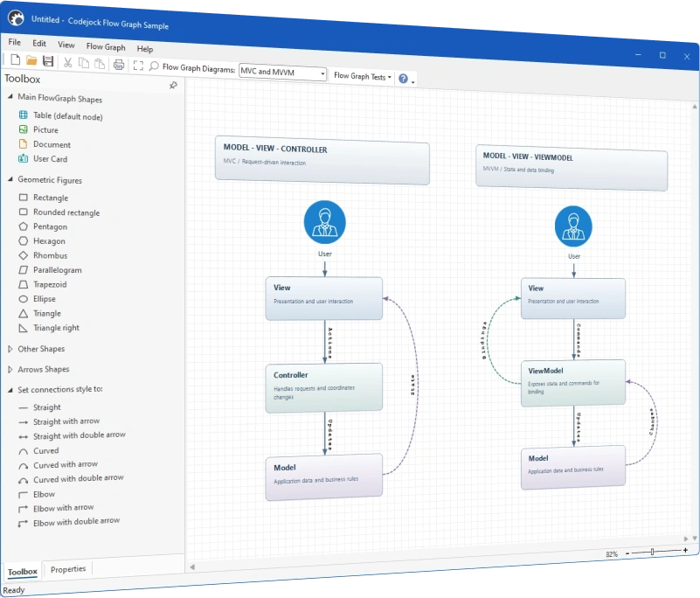
Task: Click the Copy toolbar icon
Action: 84,63
